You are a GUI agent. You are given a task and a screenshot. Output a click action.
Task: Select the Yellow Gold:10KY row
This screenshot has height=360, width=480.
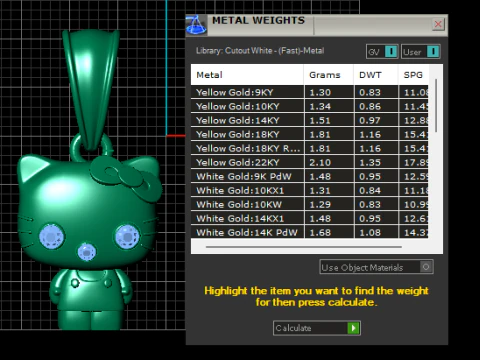tap(310, 106)
